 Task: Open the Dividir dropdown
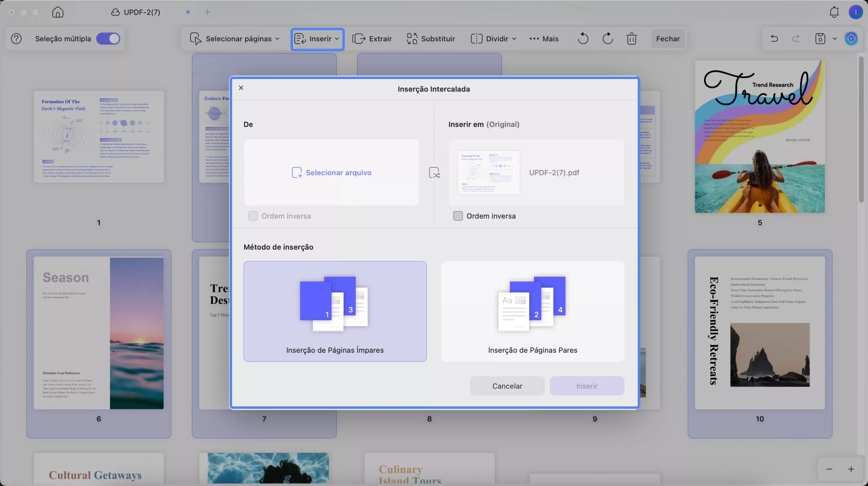click(x=493, y=39)
